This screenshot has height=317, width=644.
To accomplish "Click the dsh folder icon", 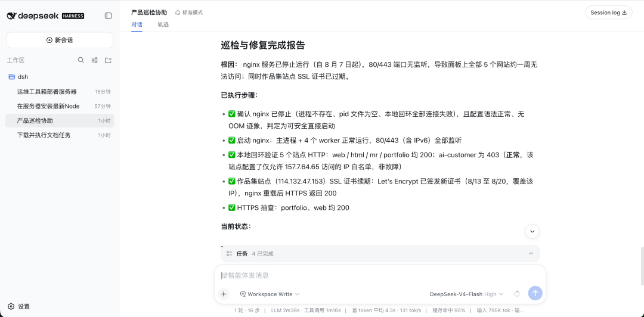I will (x=12, y=77).
